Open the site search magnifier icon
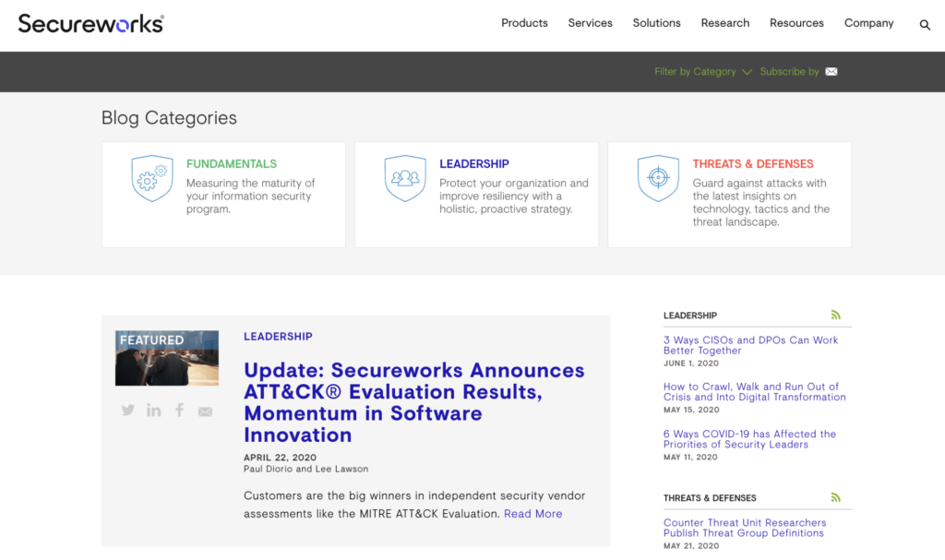The width and height of the screenshot is (945, 560). [x=925, y=25]
